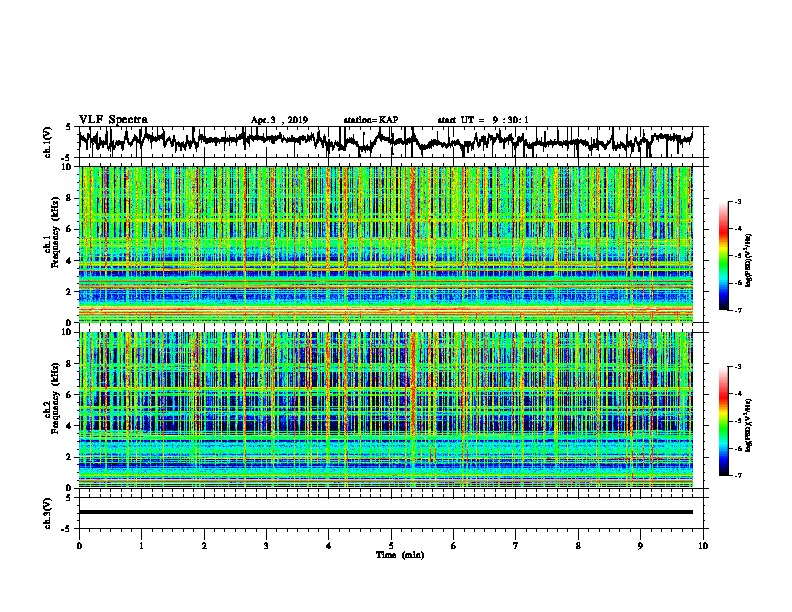Click the "Time (min)" axis label
This screenshot has height=612, width=792.
coord(400,555)
